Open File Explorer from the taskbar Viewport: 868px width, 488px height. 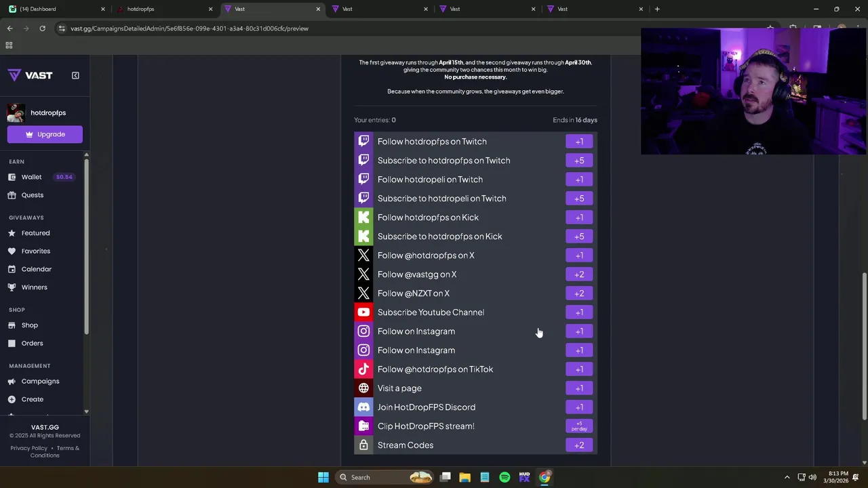coord(465,477)
